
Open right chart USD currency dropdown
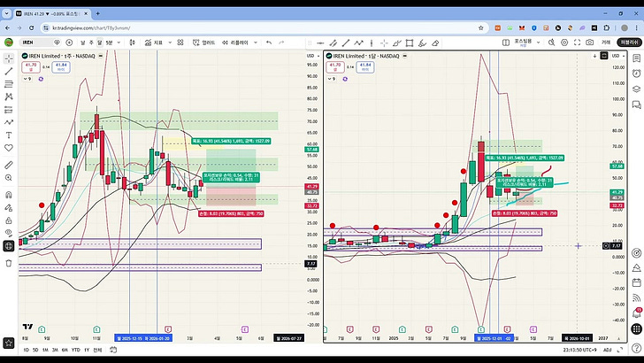(618, 56)
